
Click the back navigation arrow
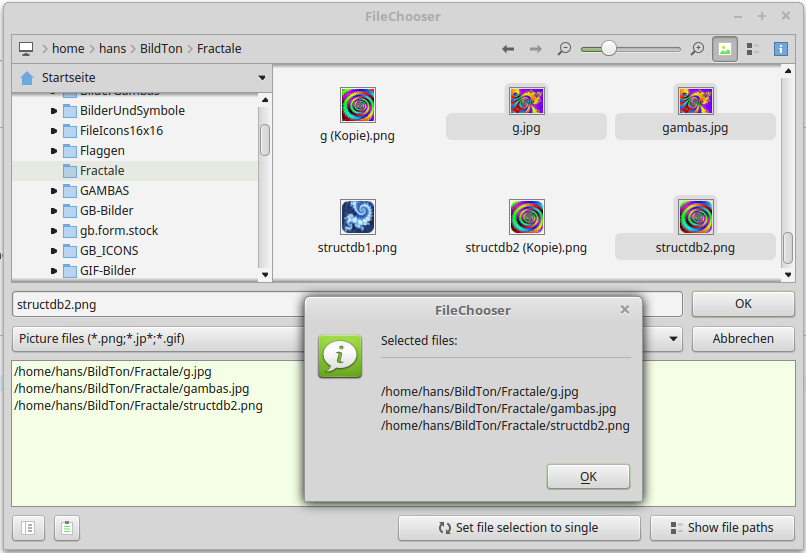pos(508,49)
